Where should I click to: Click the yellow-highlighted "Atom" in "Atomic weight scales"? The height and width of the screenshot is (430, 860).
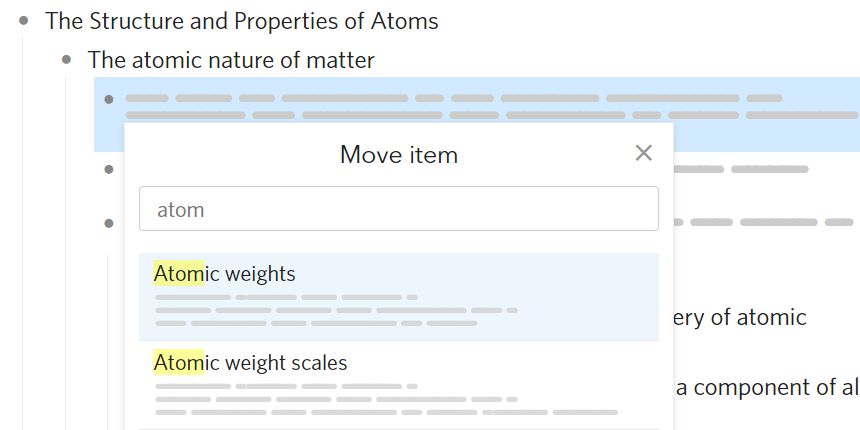[x=178, y=362]
